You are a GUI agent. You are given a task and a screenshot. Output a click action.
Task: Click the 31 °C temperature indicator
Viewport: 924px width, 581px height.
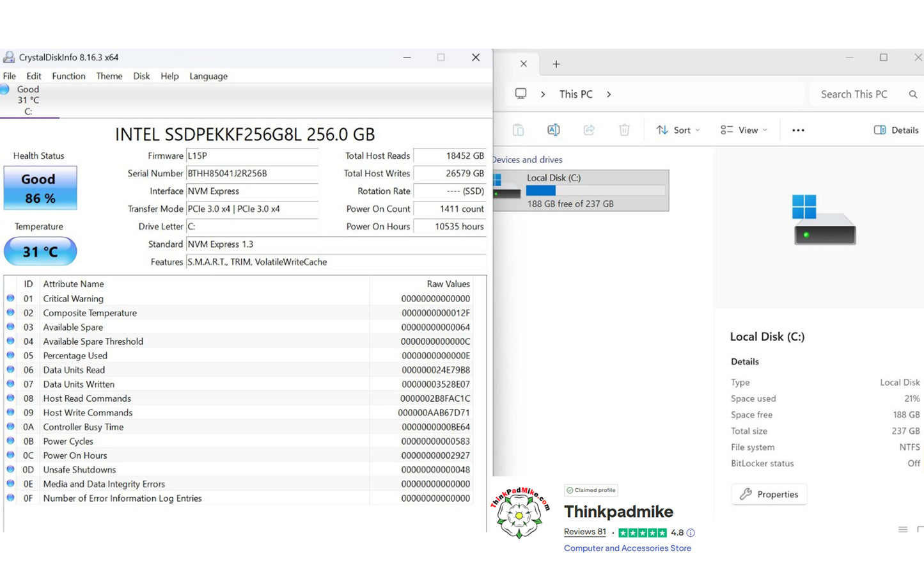(40, 251)
